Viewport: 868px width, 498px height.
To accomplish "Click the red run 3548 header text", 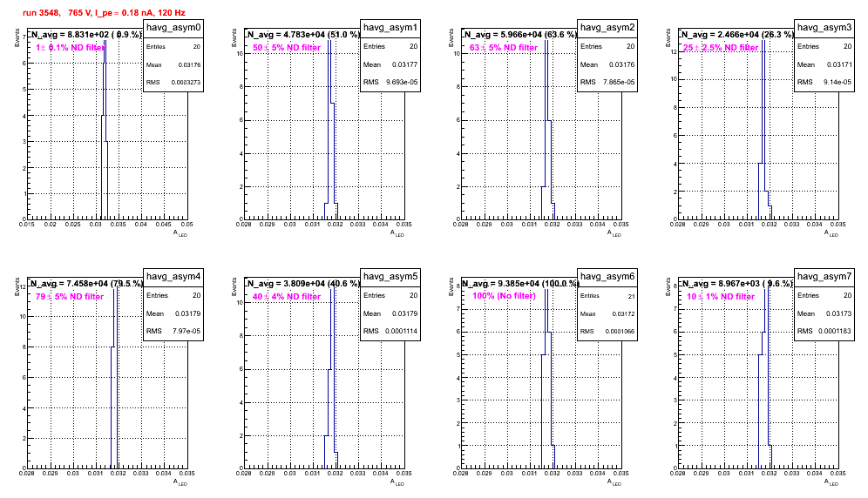I will [104, 13].
